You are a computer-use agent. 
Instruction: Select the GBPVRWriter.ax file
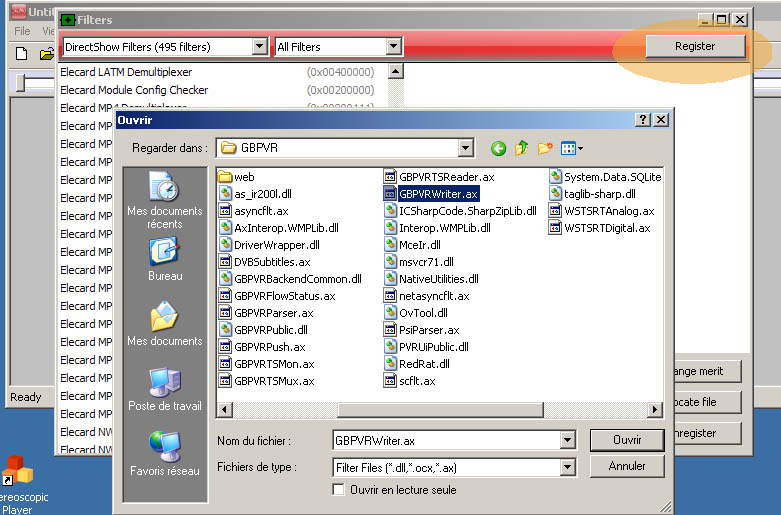click(431, 194)
